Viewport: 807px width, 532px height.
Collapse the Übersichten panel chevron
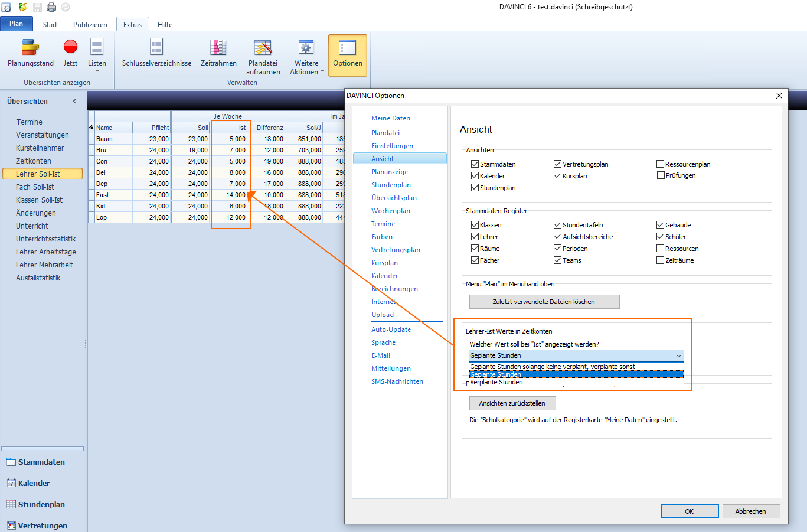(x=74, y=102)
